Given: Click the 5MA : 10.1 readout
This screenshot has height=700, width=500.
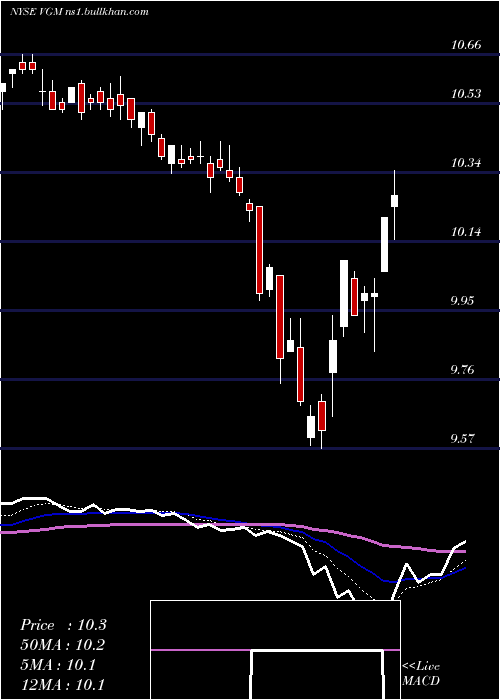Looking at the screenshot, I should 58,665.
